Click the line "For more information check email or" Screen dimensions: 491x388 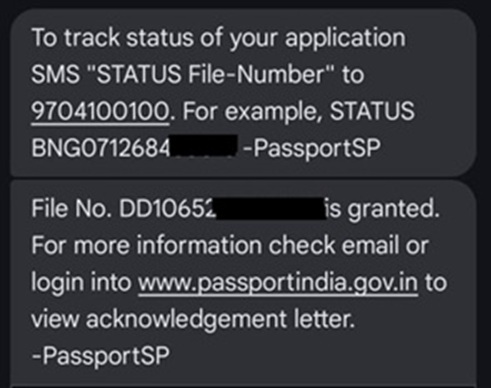tap(230, 246)
